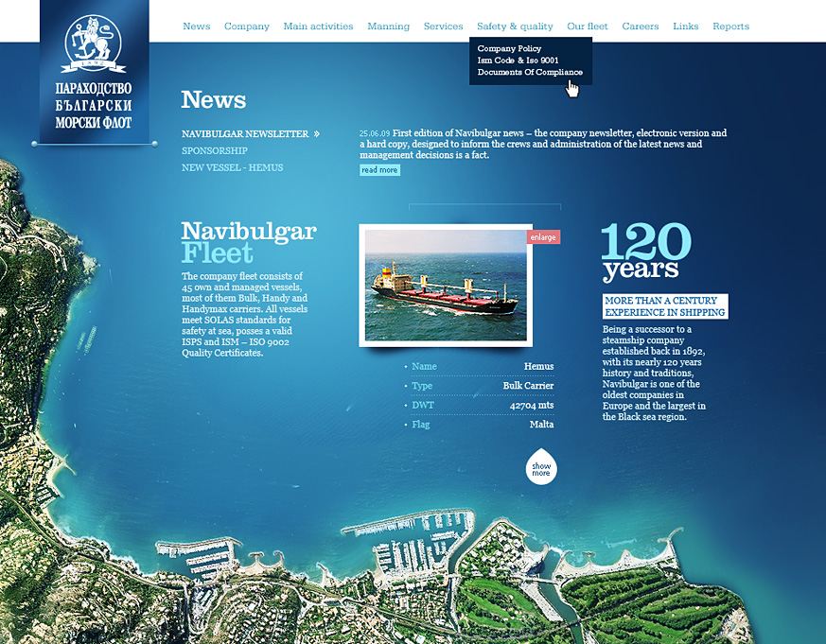Click the enlarge button on ship photo
Viewport: 826px width, 644px height.
(543, 237)
